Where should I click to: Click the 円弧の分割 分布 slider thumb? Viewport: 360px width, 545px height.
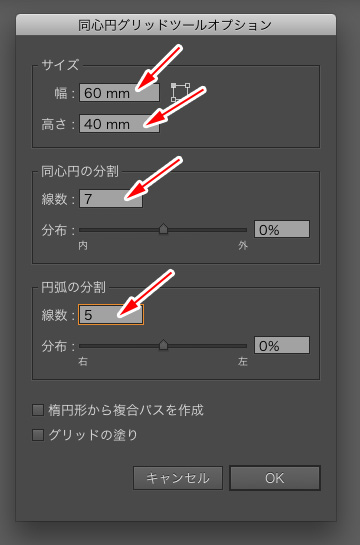[163, 345]
